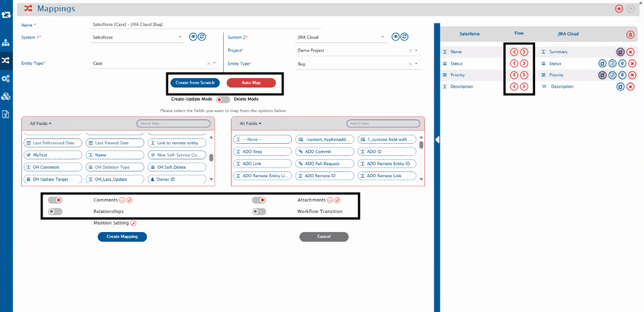644x312 pixels.
Task: Remove the Status mapping row
Action: tap(632, 63)
